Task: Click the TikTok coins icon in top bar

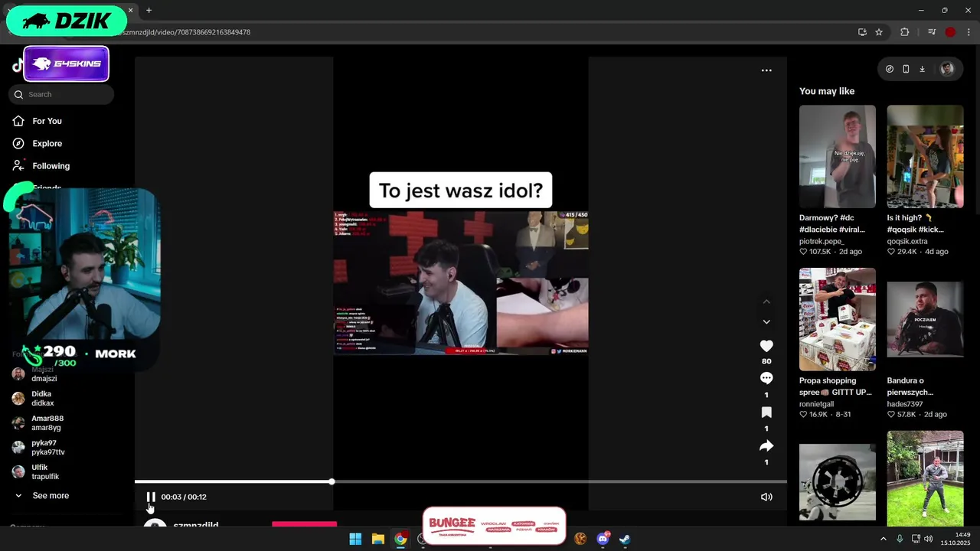Action: click(889, 69)
